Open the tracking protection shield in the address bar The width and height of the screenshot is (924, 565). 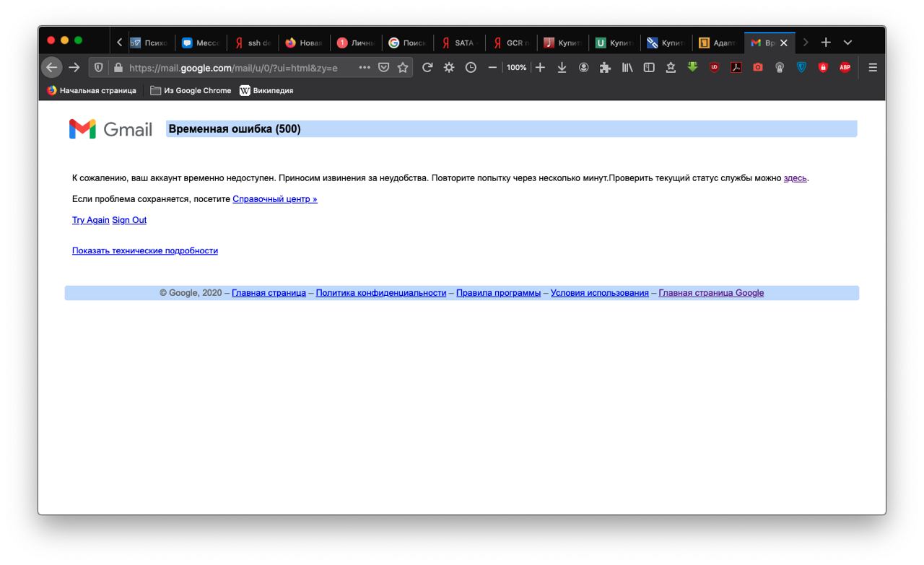99,67
